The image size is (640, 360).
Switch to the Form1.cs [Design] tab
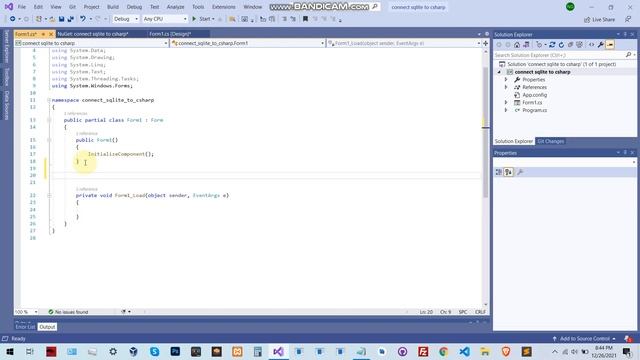[170, 34]
